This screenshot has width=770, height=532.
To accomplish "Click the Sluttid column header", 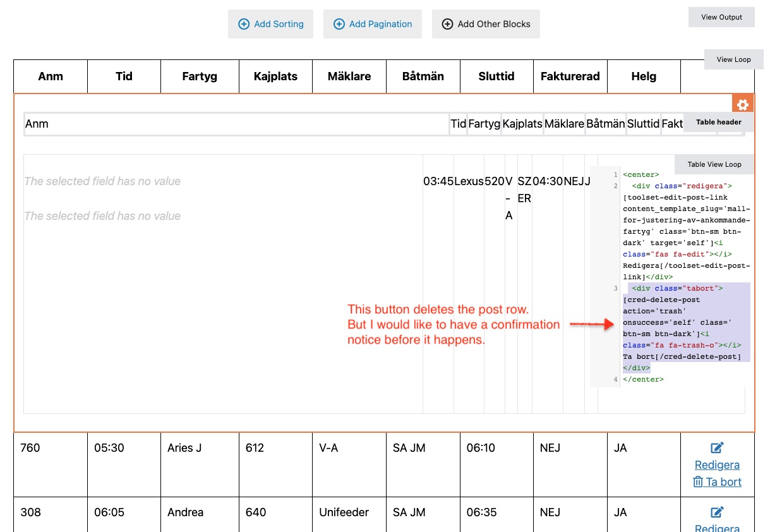I will (x=496, y=76).
